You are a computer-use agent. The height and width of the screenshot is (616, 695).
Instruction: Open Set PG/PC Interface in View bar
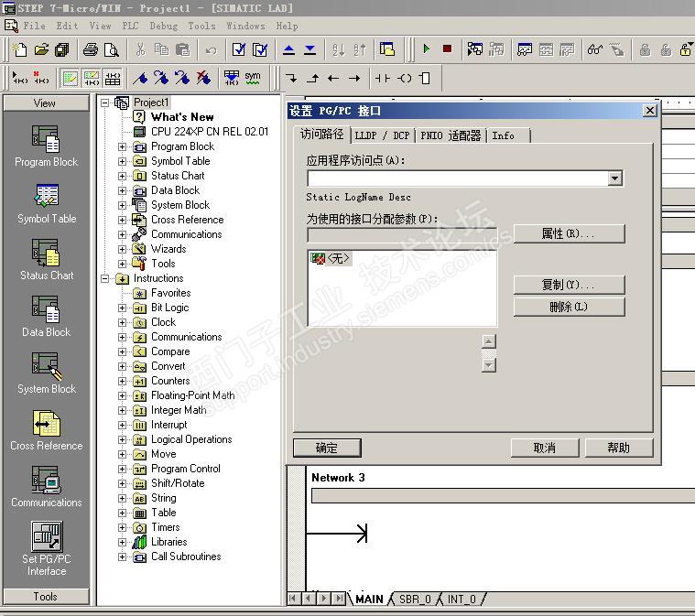[46, 548]
